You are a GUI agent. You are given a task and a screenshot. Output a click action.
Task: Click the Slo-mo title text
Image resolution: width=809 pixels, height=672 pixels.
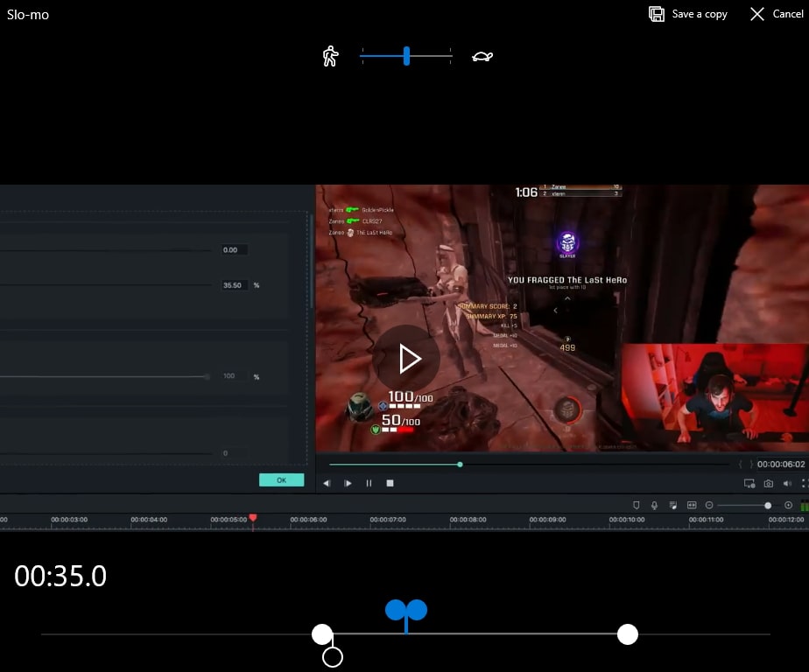28,15
